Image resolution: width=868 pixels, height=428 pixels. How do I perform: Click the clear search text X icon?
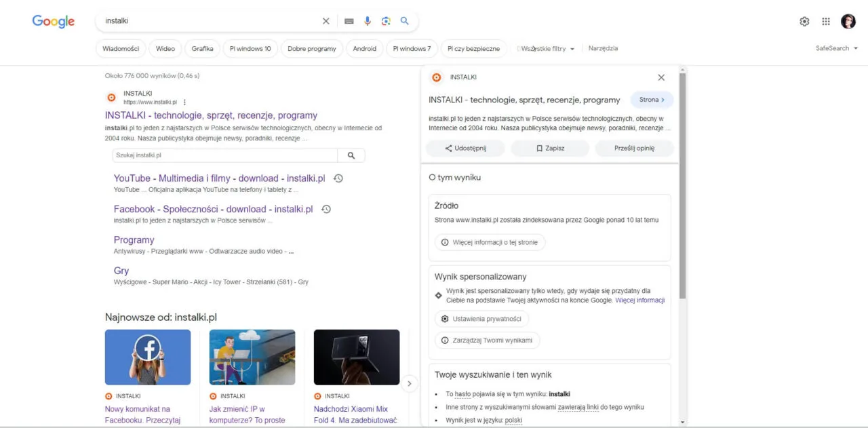(x=326, y=21)
